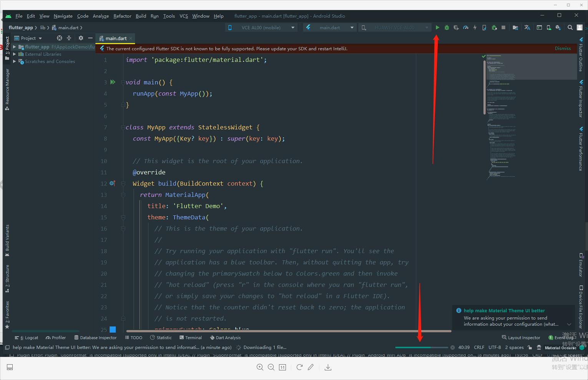Open the Refactor menu

pos(122,16)
